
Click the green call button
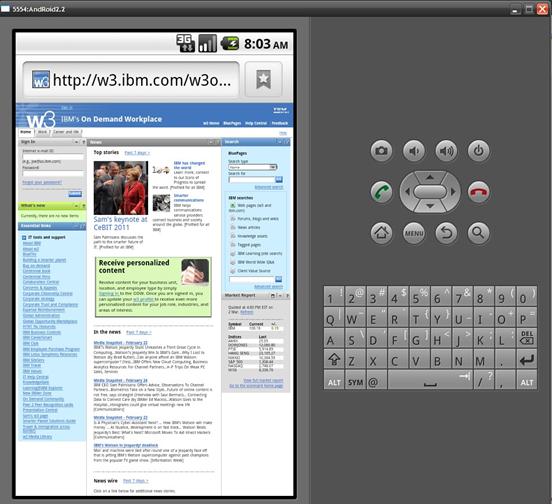[x=381, y=192]
